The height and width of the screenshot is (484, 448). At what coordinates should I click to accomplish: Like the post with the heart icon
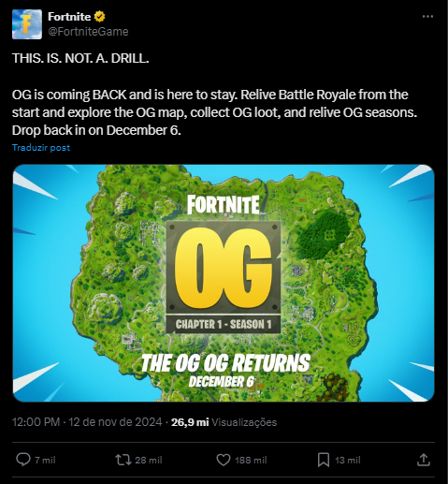pos(224,460)
